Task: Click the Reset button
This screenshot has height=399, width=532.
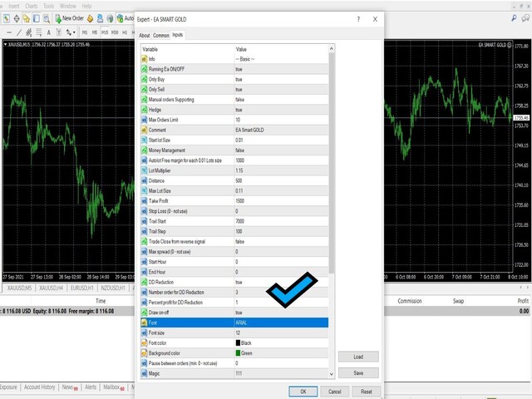Action: (x=366, y=392)
